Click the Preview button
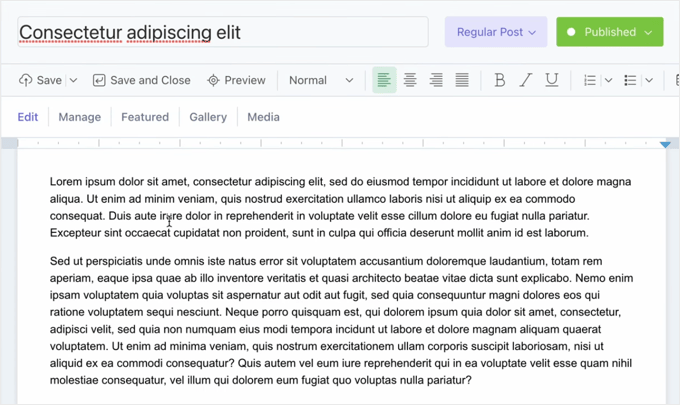The width and height of the screenshot is (680, 405). (236, 80)
